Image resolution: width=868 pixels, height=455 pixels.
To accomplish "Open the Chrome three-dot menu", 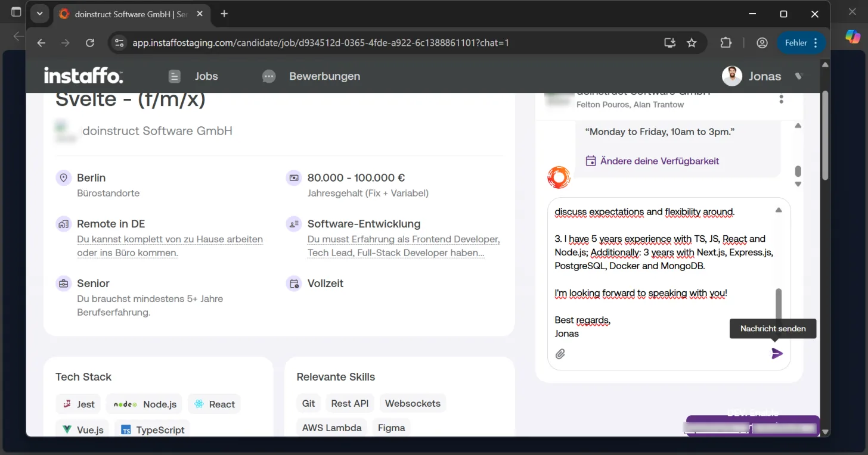I will pos(815,43).
